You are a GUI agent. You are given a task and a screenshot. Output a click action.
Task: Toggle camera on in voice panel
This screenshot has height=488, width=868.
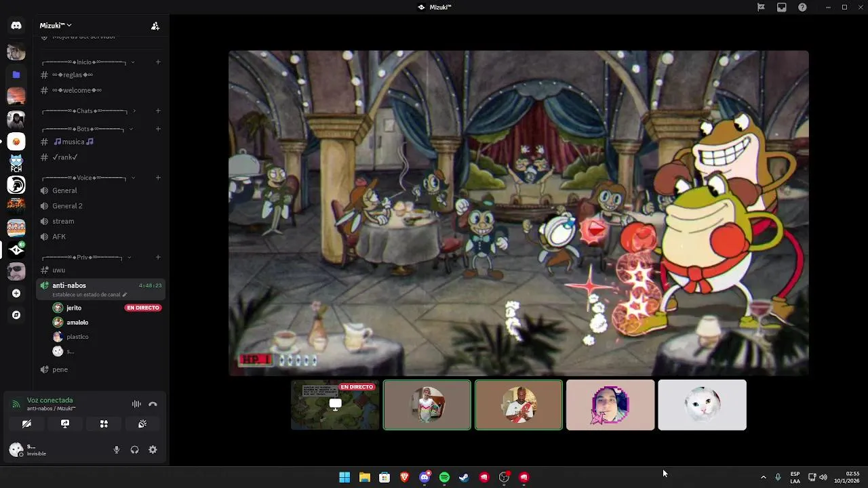click(26, 424)
